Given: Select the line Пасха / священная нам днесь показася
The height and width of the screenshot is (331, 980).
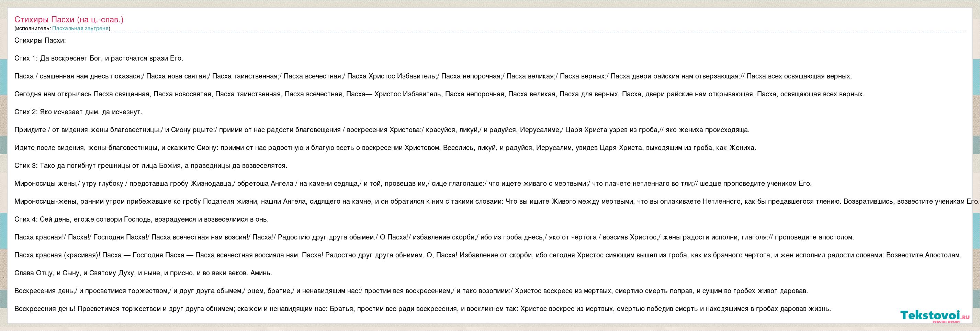Looking at the screenshot, I should point(433,76).
